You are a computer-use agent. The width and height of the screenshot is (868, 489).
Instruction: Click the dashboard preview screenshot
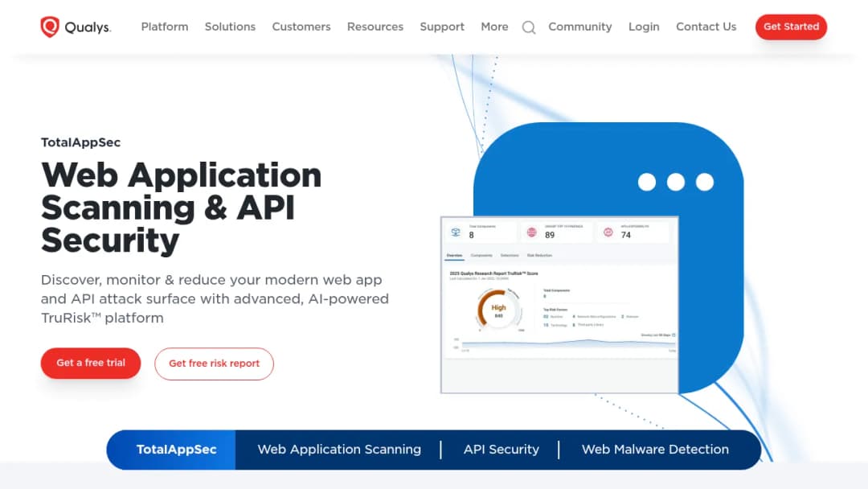click(x=559, y=305)
